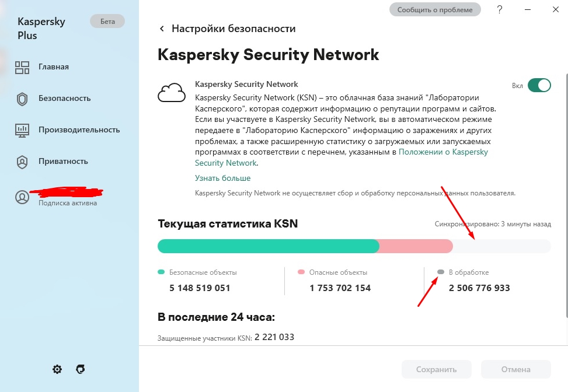
Task: Click the Сохранить button
Action: pyautogui.click(x=436, y=369)
